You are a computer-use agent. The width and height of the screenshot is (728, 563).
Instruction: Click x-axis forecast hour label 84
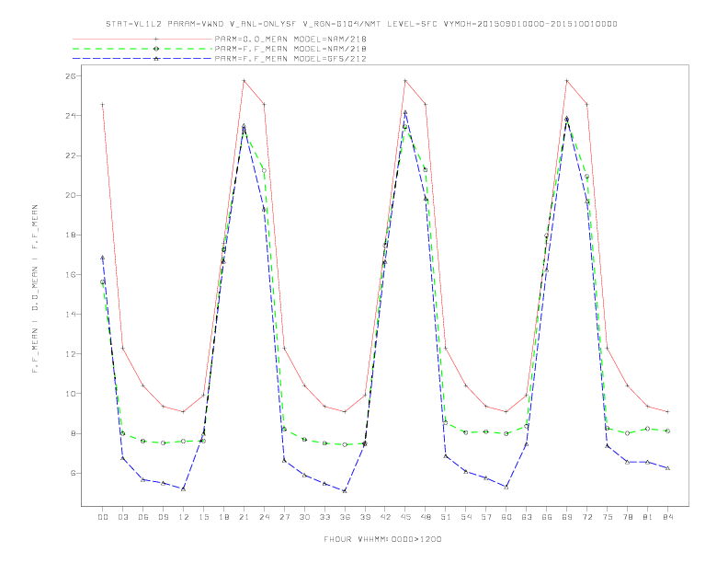(x=668, y=517)
